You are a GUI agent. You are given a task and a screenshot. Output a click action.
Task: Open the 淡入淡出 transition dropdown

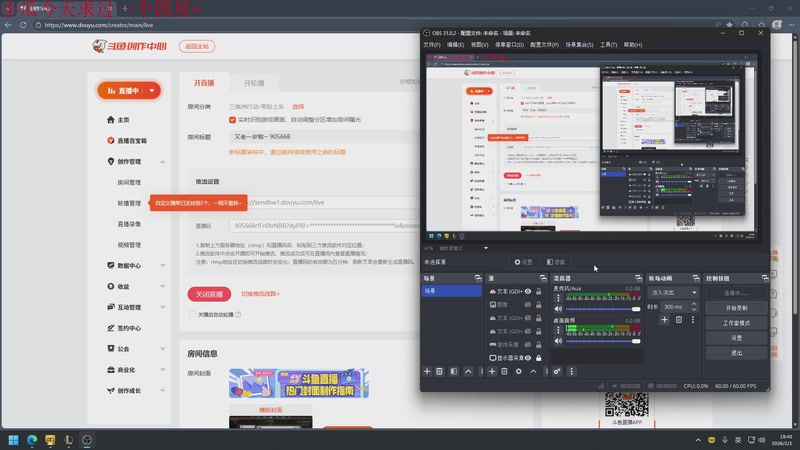[x=673, y=293]
